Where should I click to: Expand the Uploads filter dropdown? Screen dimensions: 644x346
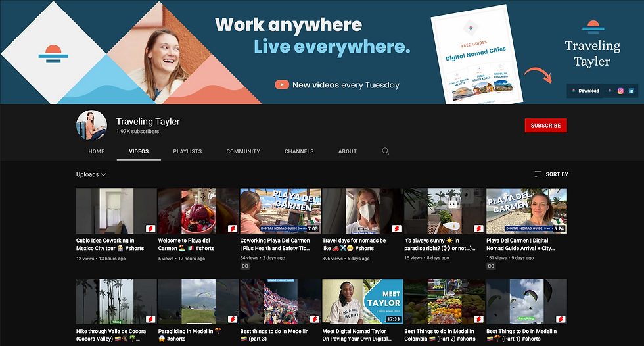pyautogui.click(x=91, y=174)
